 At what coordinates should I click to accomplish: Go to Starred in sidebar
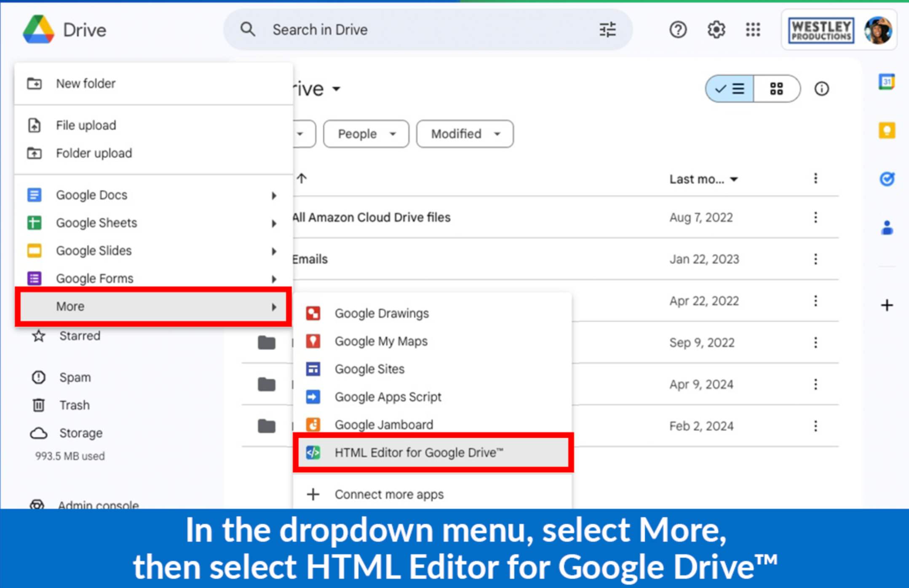[67, 336]
